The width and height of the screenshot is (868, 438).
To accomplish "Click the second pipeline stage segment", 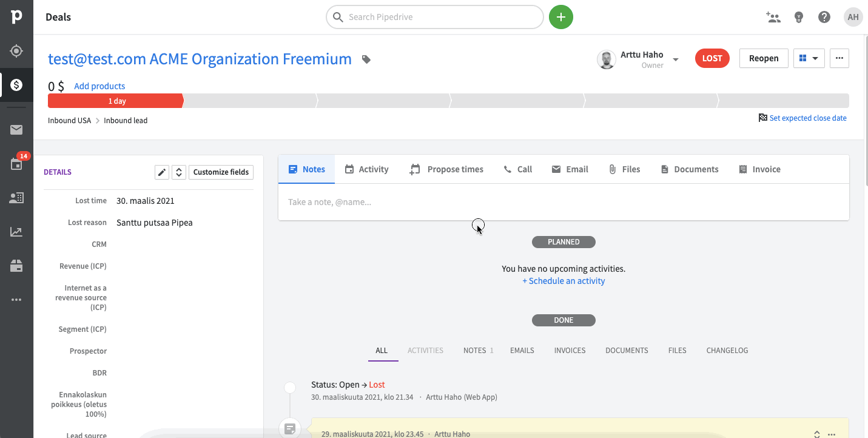I will coord(250,101).
